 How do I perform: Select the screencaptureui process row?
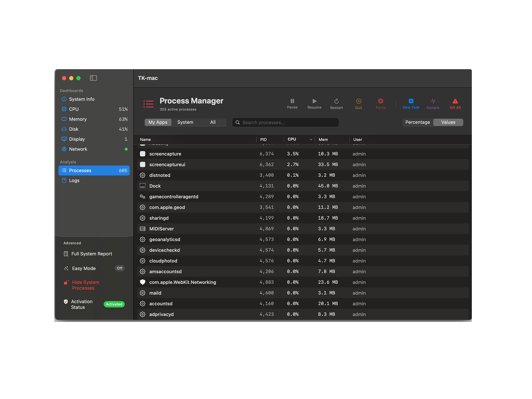[303, 165]
